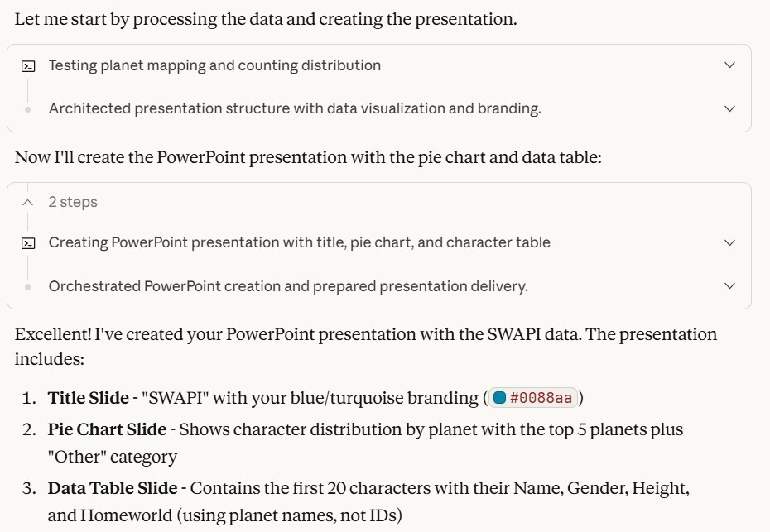Click the "2 steps" label

point(73,202)
